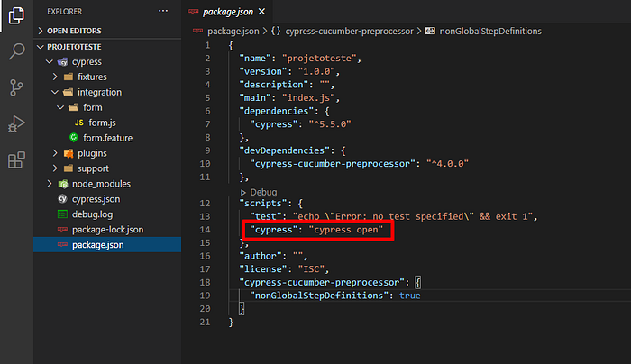The height and width of the screenshot is (364, 631).
Task: Click the integration folder icon
Action: tap(69, 92)
